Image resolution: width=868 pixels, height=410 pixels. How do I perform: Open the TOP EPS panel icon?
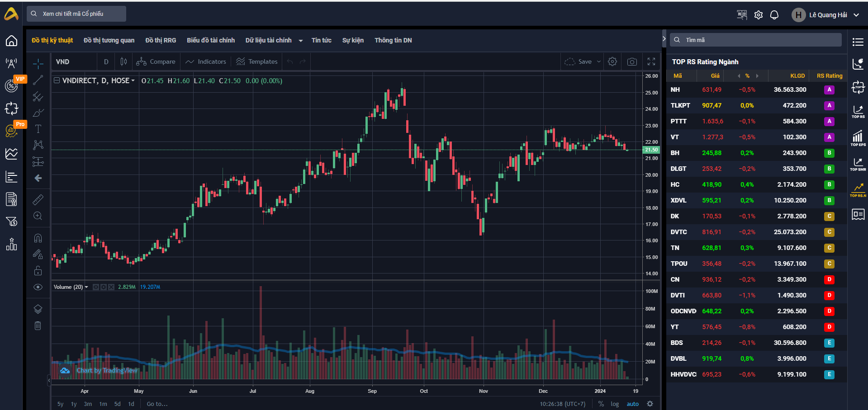(x=858, y=138)
